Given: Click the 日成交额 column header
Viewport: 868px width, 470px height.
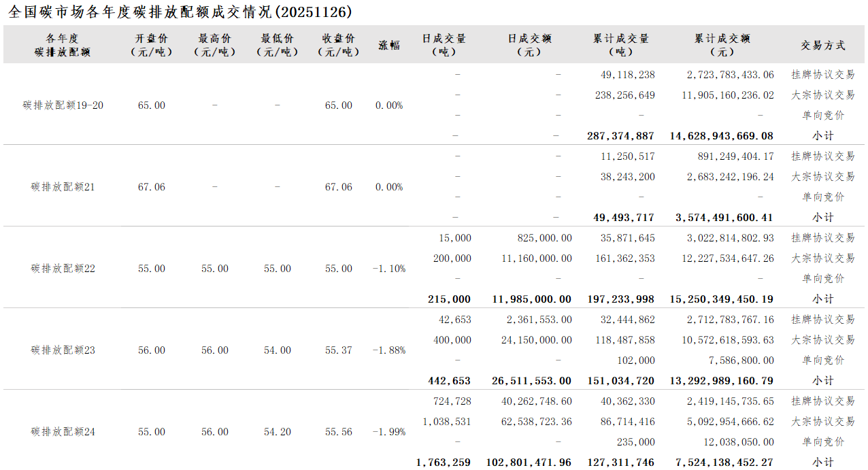Looking at the screenshot, I should tap(530, 45).
